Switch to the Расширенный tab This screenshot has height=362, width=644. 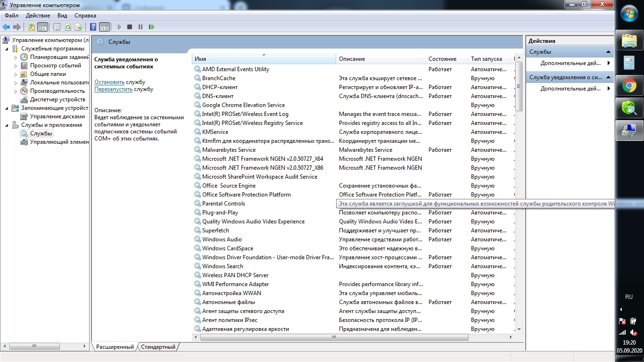coord(115,347)
